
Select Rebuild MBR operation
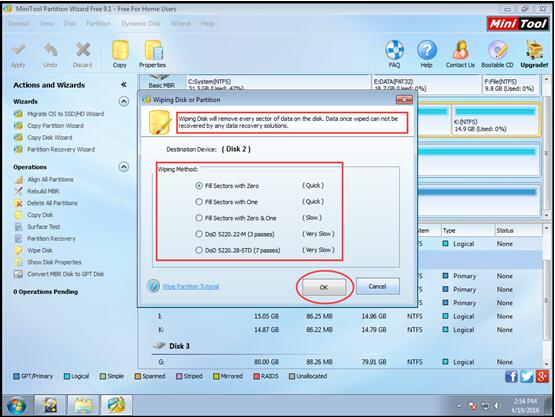click(37, 191)
